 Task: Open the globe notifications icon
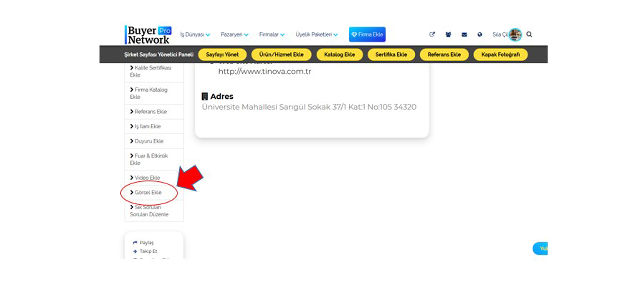click(480, 34)
